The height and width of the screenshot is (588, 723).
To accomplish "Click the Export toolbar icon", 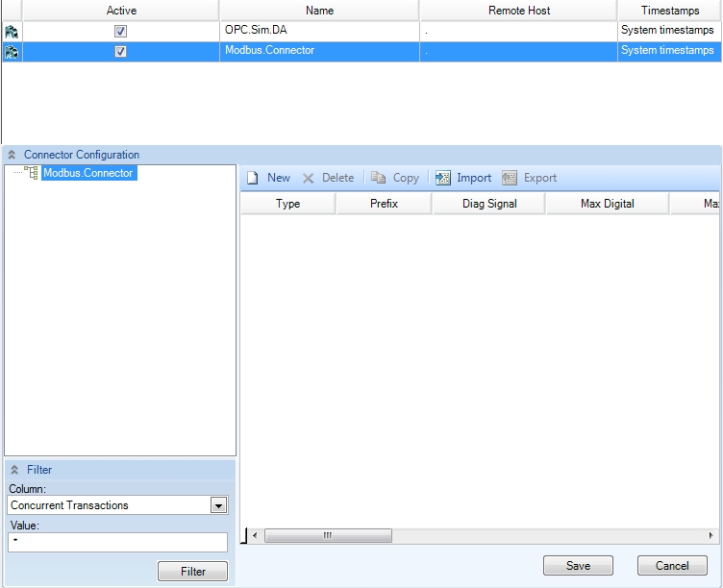I will point(510,178).
